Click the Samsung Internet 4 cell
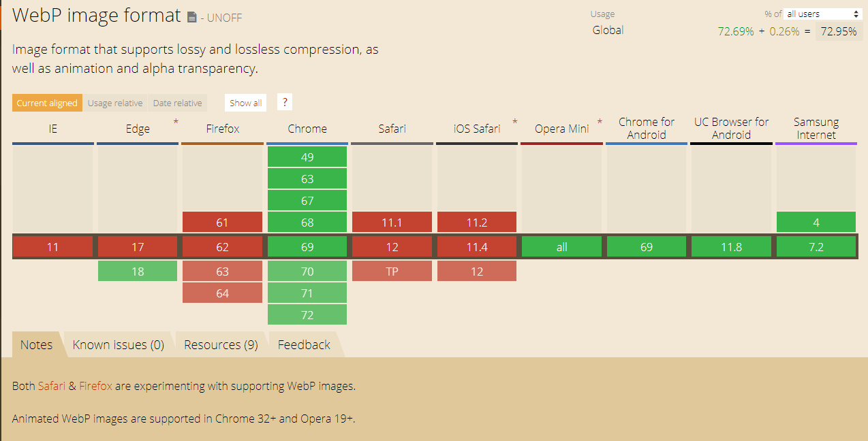 816,222
